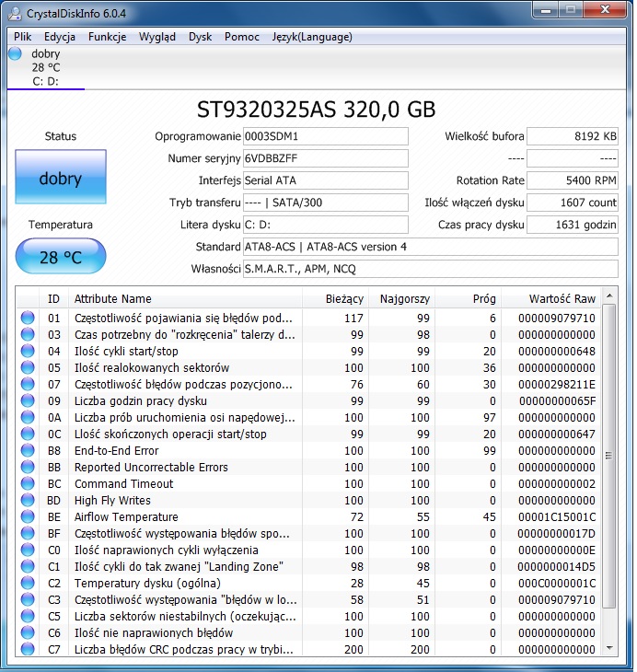This screenshot has height=672, width=637.
Task: Click the Litera dysku field
Action: pyautogui.click(x=325, y=225)
